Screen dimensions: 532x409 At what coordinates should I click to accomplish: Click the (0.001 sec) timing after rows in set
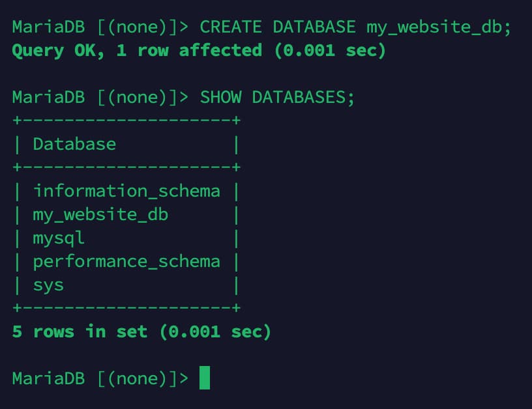pyautogui.click(x=215, y=331)
